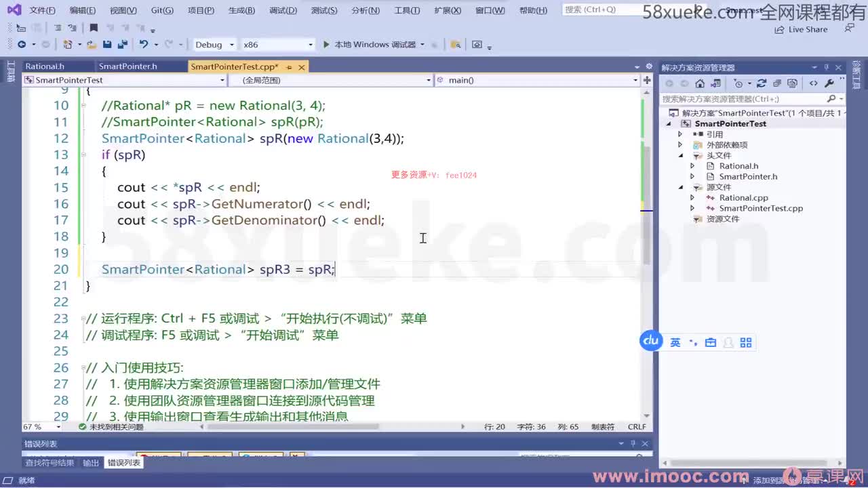Collapse the 头文件 folder
Viewport: 868px width, 488px height.
click(680, 155)
